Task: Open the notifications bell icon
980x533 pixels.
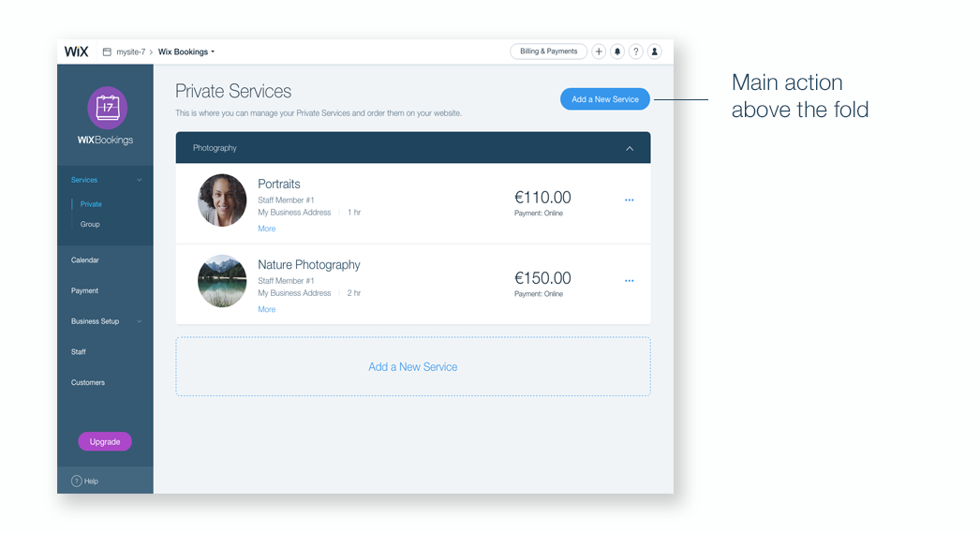Action: click(x=617, y=52)
